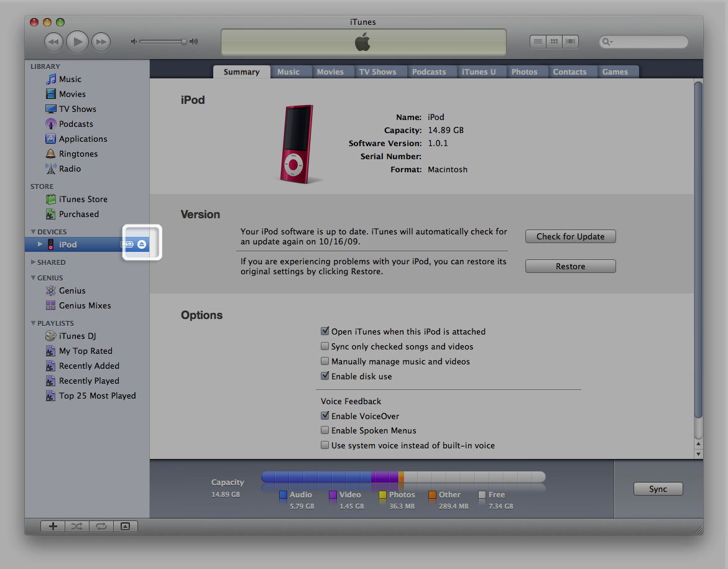Select the iPod device in sidebar
The image size is (728, 569).
[x=87, y=244]
